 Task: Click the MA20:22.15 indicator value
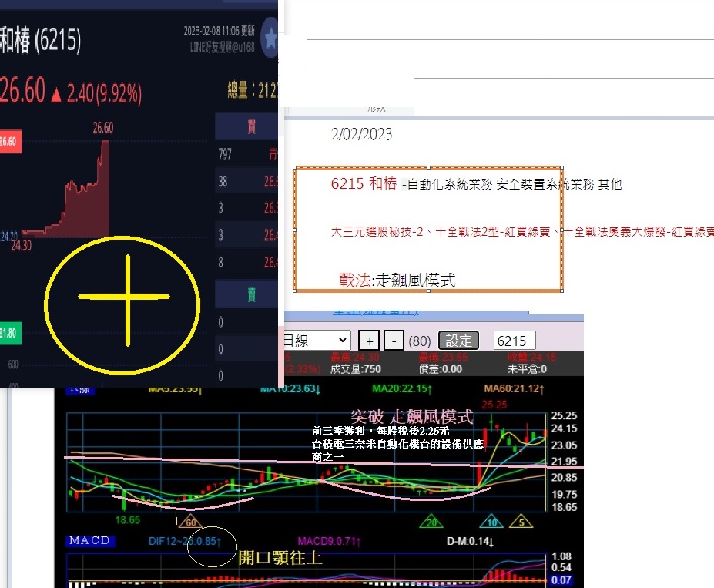point(401,389)
